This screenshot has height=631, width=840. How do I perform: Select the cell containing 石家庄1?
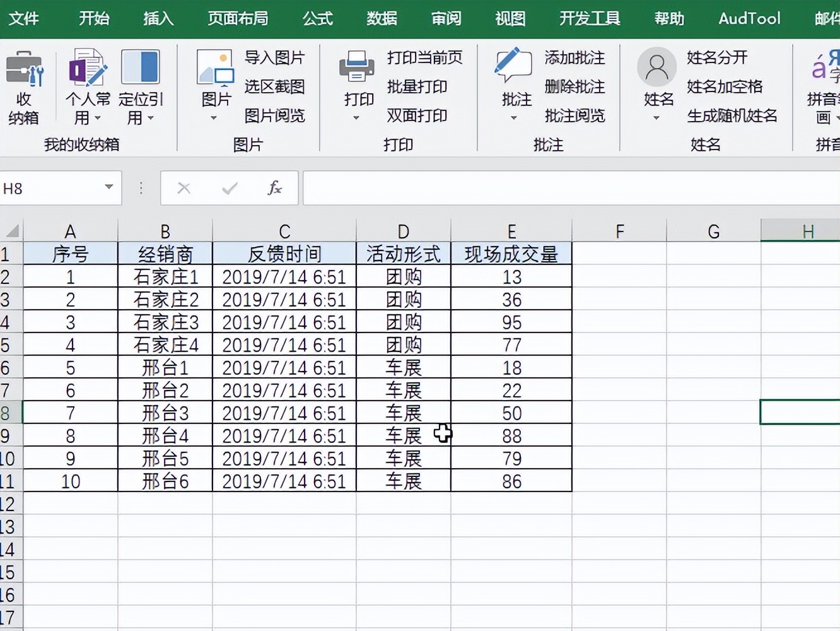tap(165, 276)
